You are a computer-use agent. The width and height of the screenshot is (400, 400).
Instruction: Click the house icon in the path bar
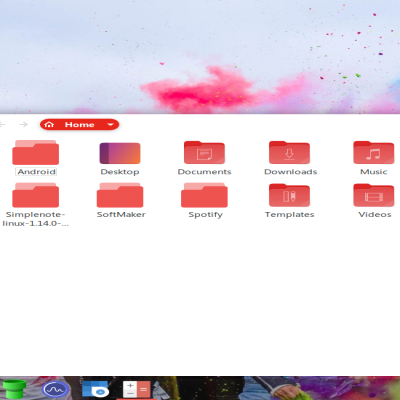coord(49,125)
